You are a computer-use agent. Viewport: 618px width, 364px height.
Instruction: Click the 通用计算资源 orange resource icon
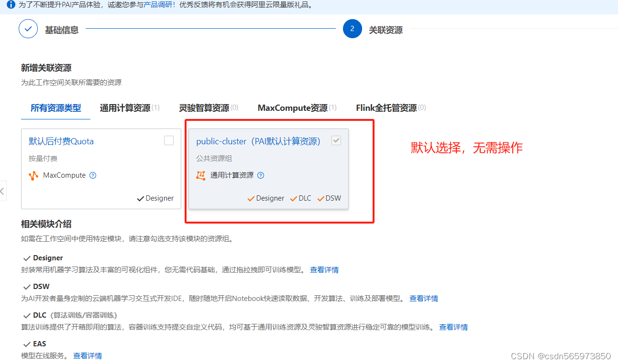point(201,175)
